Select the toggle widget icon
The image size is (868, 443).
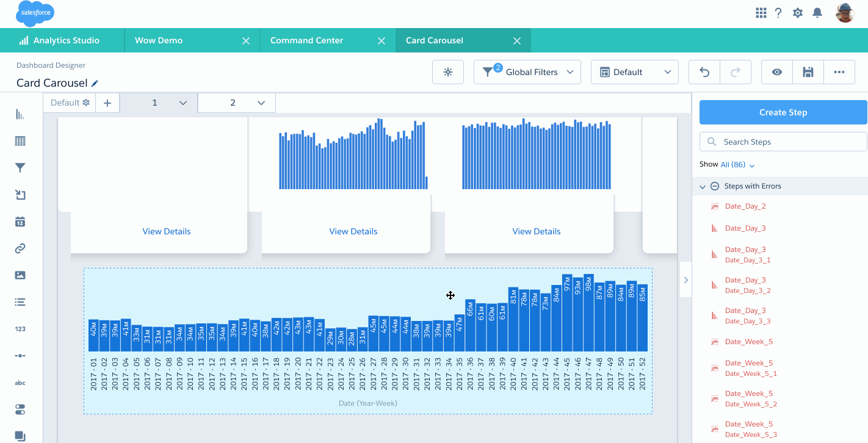[x=20, y=409]
